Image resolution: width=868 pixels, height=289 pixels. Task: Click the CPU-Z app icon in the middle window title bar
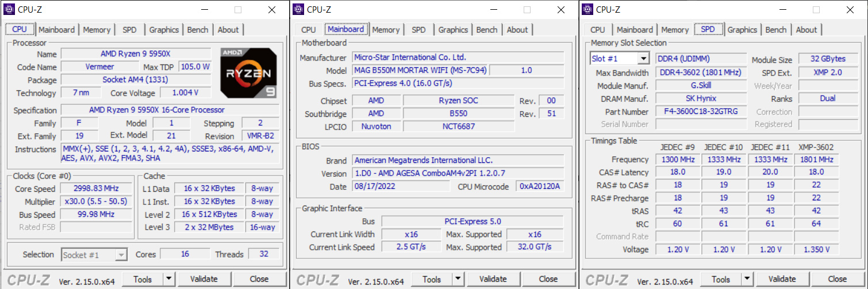click(x=298, y=9)
